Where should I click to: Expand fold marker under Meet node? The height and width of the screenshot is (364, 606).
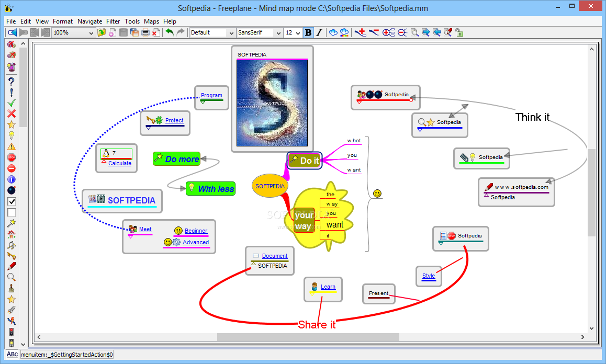point(131,236)
